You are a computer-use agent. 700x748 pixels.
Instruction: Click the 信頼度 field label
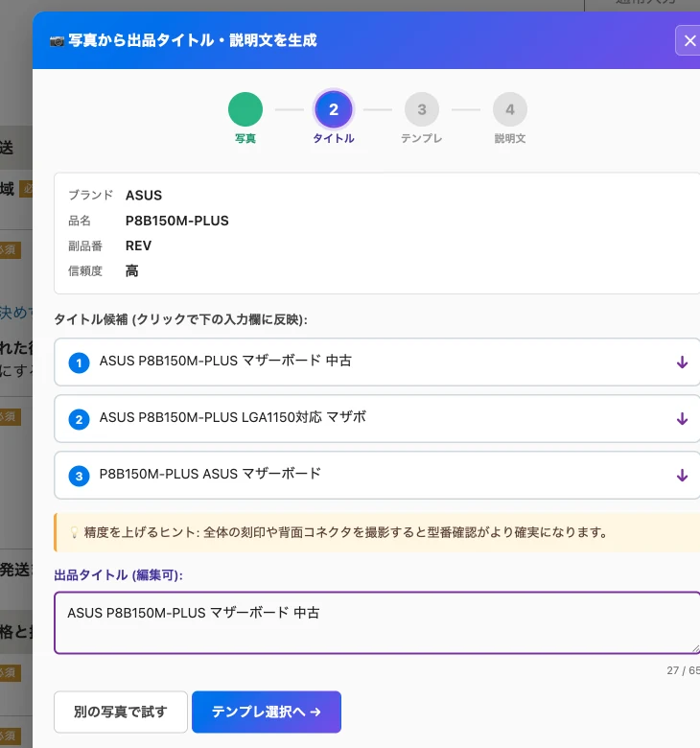pos(85,271)
